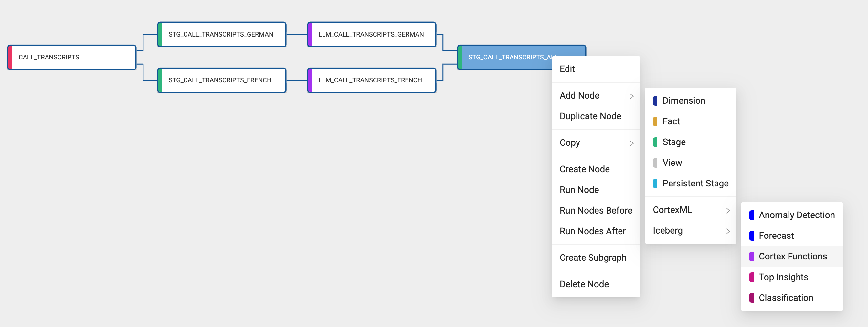Select Classification node type
Screen dimensions: 868x327
point(792,298)
